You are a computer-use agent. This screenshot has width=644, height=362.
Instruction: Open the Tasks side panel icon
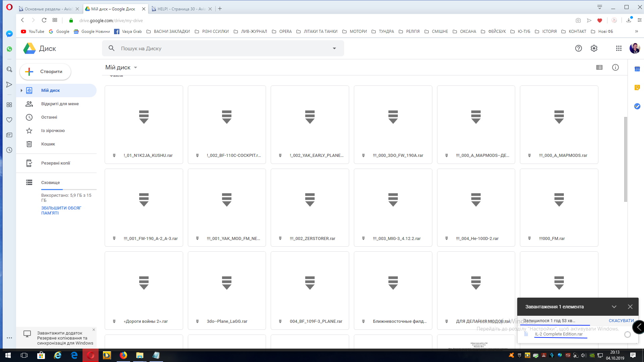pos(637,106)
